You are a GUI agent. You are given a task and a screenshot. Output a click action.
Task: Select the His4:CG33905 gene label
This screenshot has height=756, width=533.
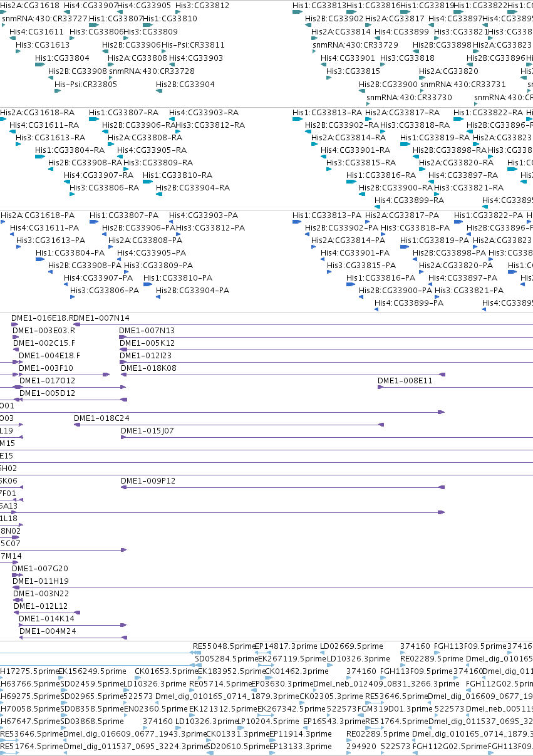(x=145, y=6)
